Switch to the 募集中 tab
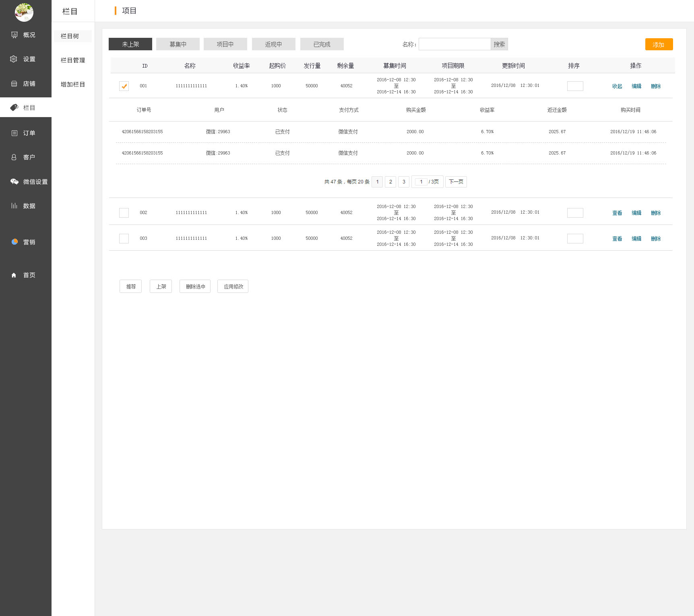694x616 pixels. tap(178, 44)
